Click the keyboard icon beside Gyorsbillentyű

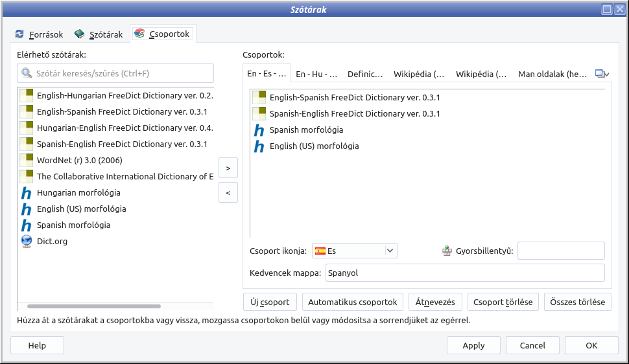click(447, 251)
